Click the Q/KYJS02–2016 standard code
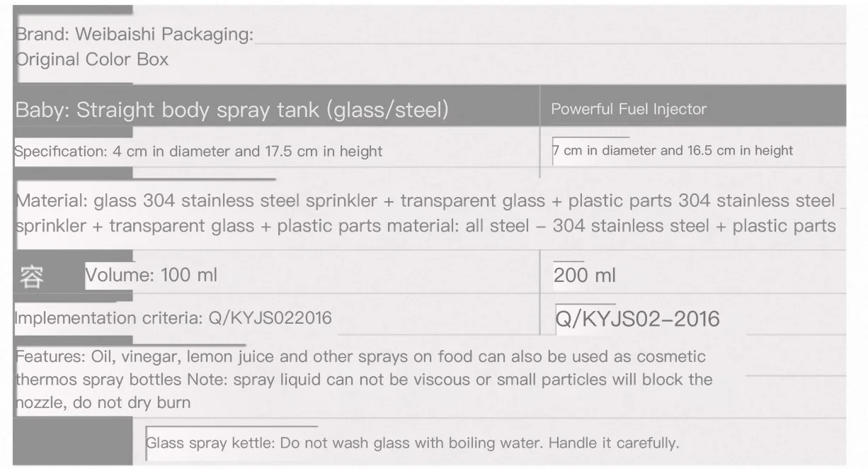The height and width of the screenshot is (469, 868). [x=637, y=319]
